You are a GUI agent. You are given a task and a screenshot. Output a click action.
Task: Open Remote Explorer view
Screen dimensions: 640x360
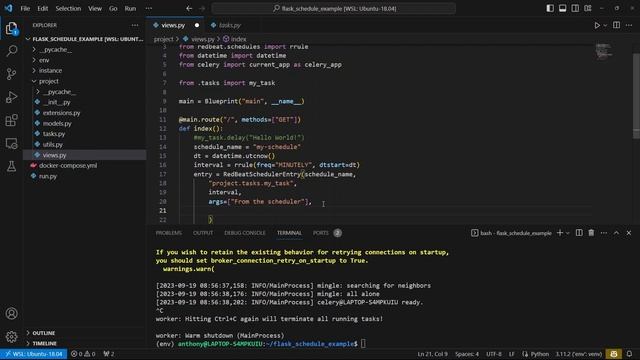(x=11, y=143)
